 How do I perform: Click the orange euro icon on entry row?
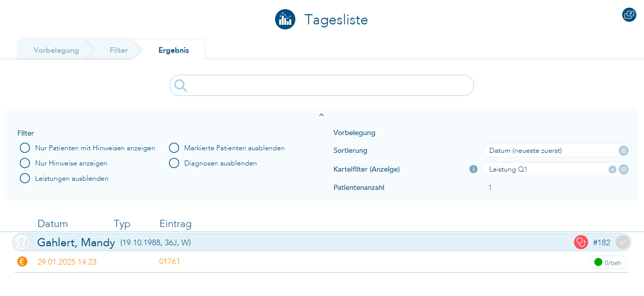click(22, 261)
